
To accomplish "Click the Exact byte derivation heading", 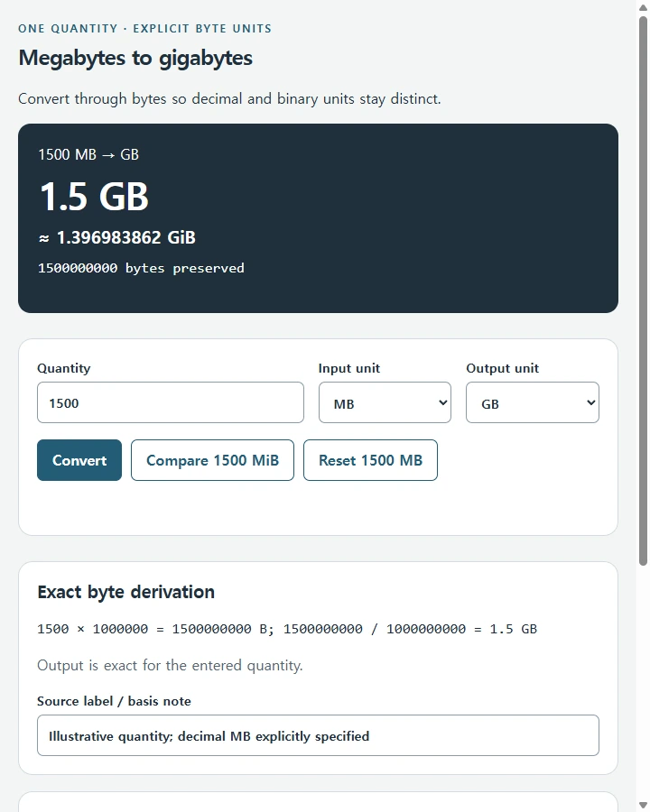I will [x=126, y=592].
